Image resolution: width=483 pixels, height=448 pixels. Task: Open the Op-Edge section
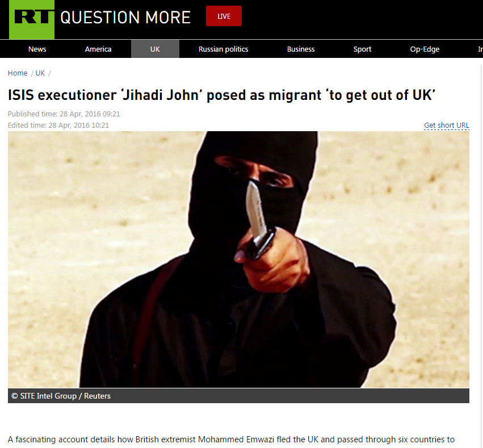pyautogui.click(x=425, y=49)
